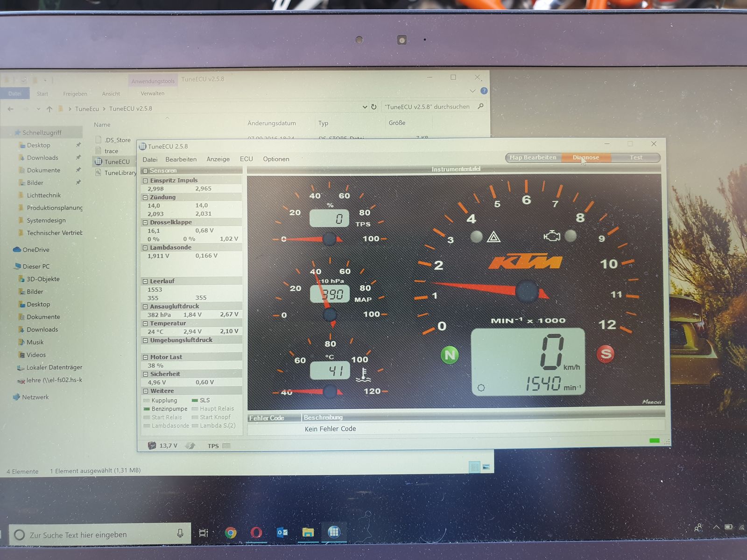Toggle the SLS indicator
Viewport: 747px width, 560px height.
click(195, 400)
